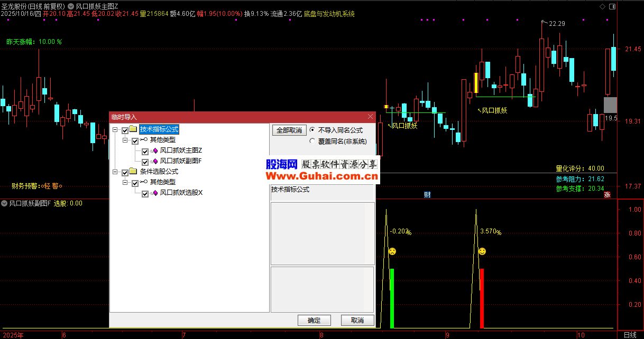The width and height of the screenshot is (644, 339).
Task: Click the red 涨 marker icon
Action: [608, 195]
